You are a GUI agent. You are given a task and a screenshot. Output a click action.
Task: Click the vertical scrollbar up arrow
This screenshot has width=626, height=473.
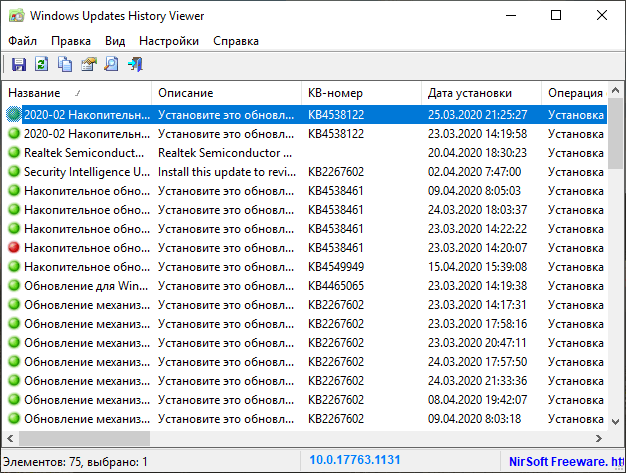click(616, 91)
